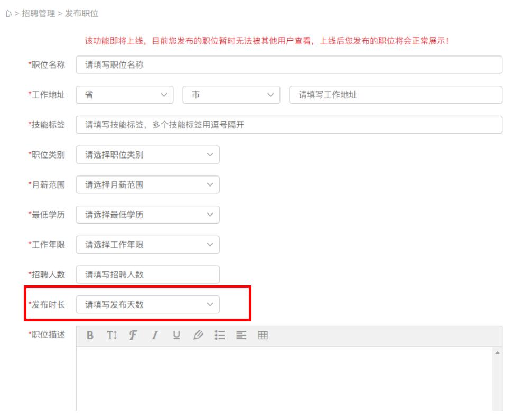Click inside the 职位描述 text area
532x418 pixels.
284,379
